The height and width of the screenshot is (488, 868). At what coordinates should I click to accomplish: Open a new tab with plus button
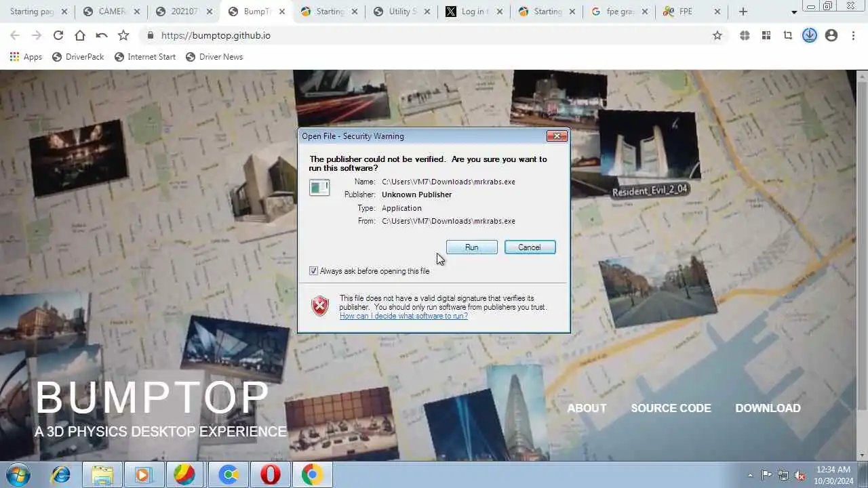(x=743, y=12)
